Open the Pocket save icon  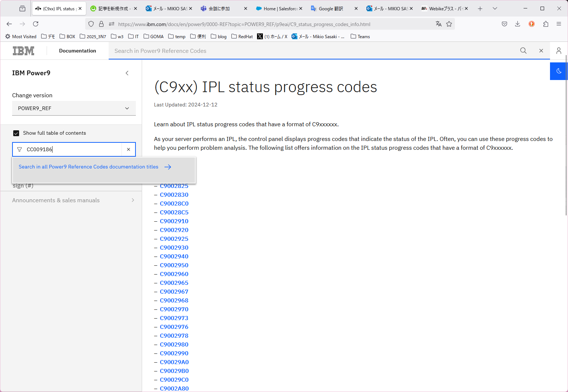504,24
